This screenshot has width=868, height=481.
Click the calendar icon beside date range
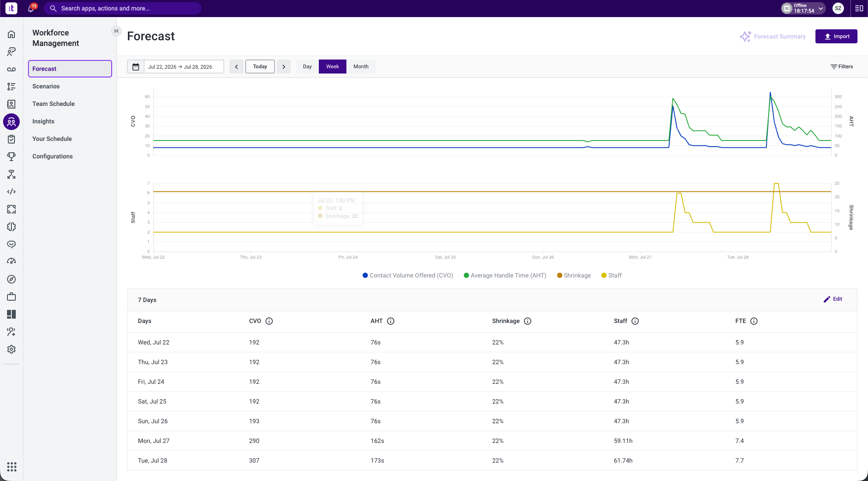136,67
